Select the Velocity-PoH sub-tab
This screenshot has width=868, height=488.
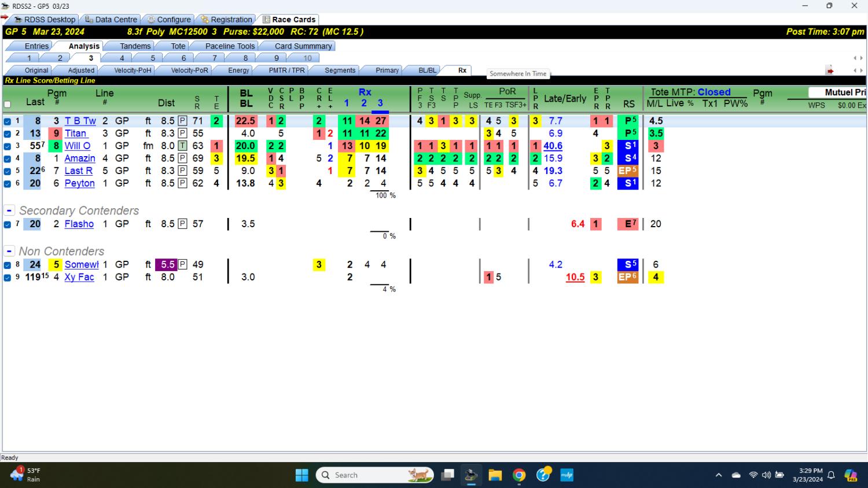[x=133, y=71]
